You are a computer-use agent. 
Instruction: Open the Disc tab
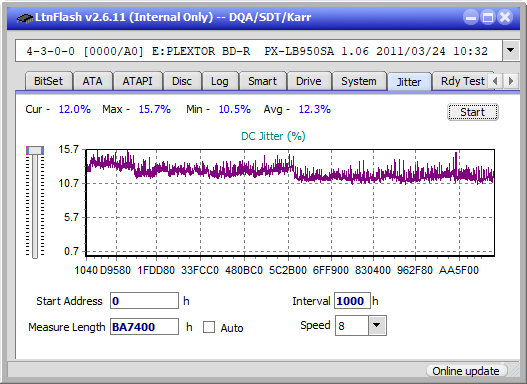pyautogui.click(x=182, y=81)
